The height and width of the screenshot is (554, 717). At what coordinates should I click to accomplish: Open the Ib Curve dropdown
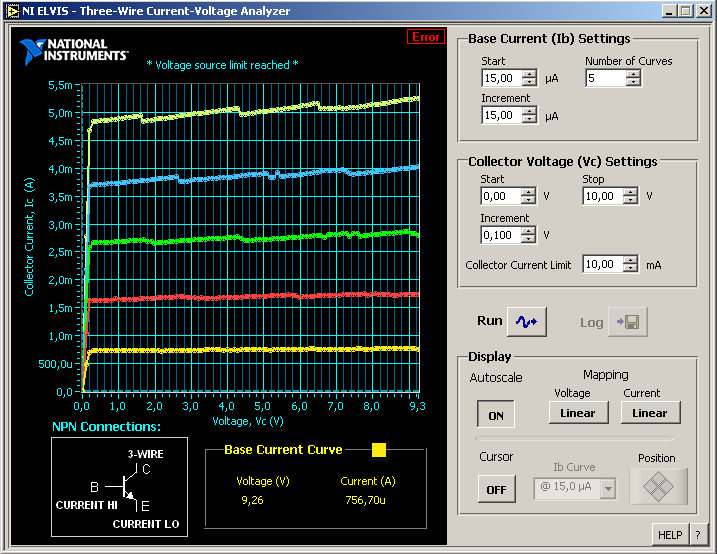pyautogui.click(x=609, y=489)
